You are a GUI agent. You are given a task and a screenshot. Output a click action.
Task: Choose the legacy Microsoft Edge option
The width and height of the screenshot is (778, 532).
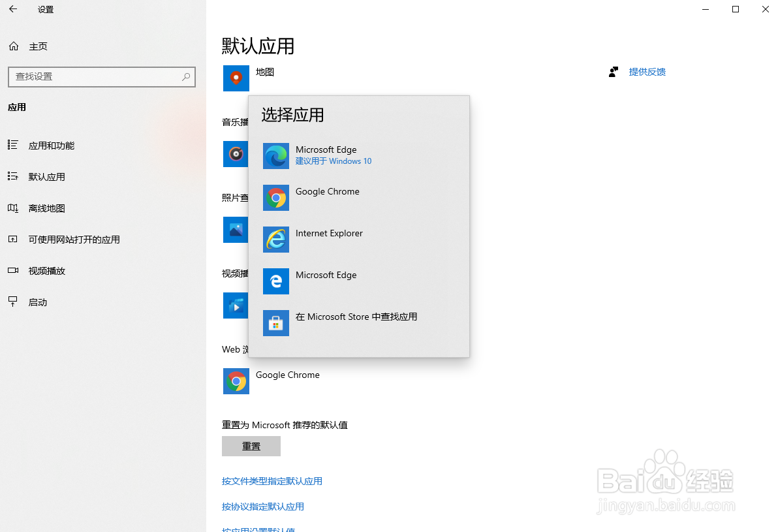point(326,281)
